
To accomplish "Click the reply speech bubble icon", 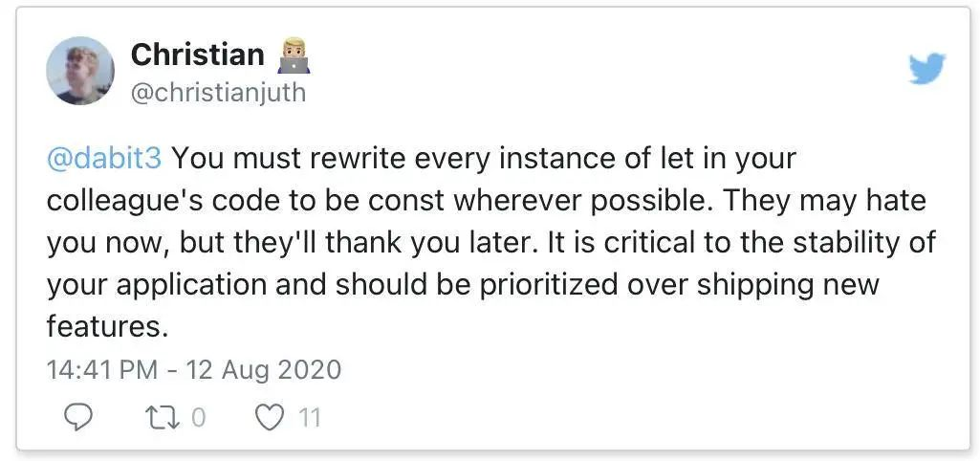I will (79, 418).
